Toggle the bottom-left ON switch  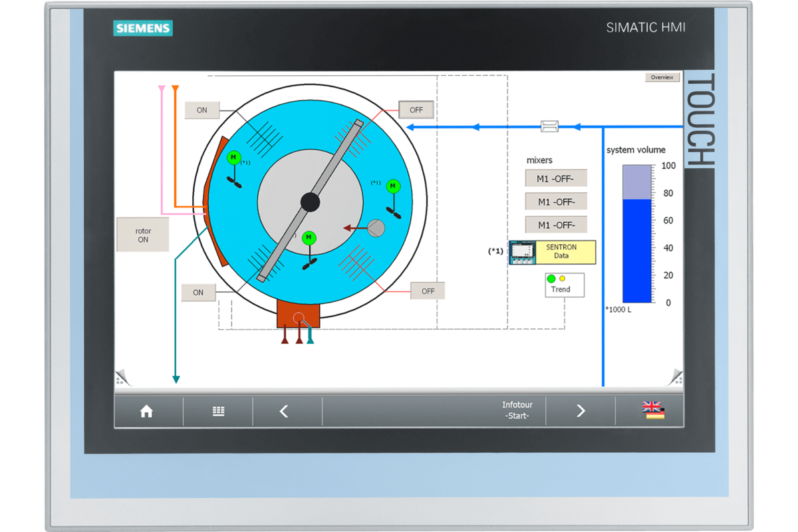198,292
